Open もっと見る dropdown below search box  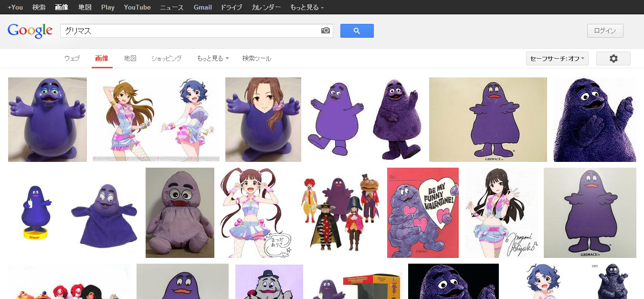point(212,58)
